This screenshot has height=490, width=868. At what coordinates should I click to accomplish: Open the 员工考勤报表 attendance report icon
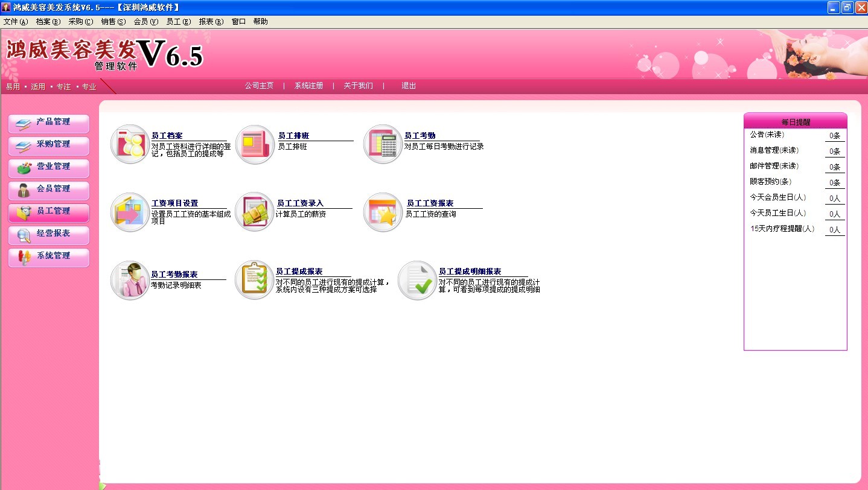[x=130, y=281]
